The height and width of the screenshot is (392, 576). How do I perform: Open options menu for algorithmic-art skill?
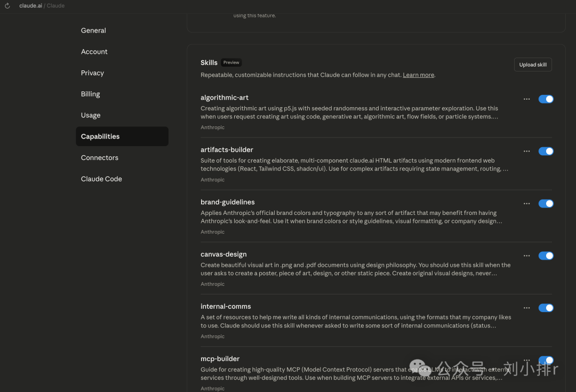pos(526,99)
